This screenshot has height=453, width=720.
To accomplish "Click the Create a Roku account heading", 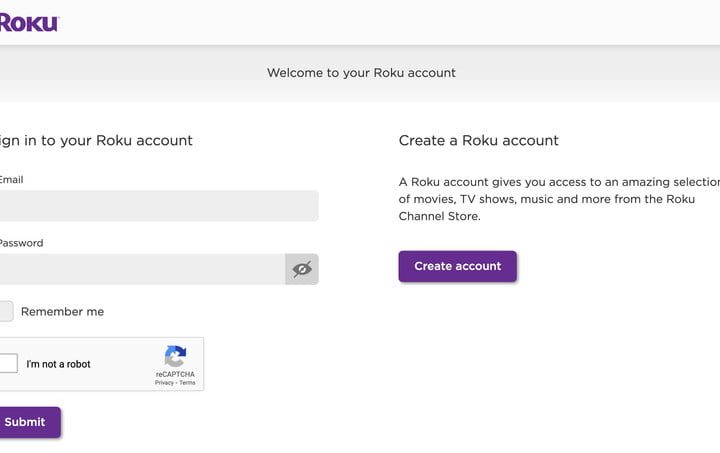I will (x=478, y=140).
